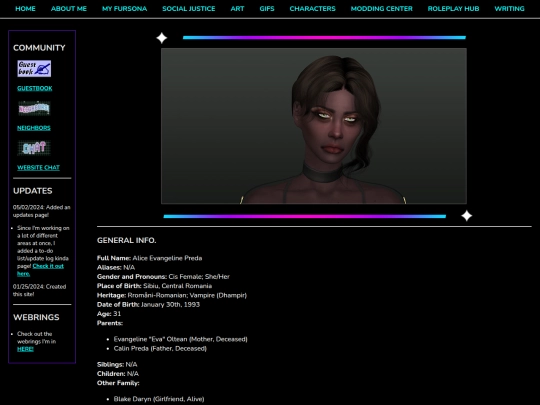Click 'Alice Evangeline Preda' full name text
This screenshot has height=405, width=540.
pyautogui.click(x=167, y=258)
